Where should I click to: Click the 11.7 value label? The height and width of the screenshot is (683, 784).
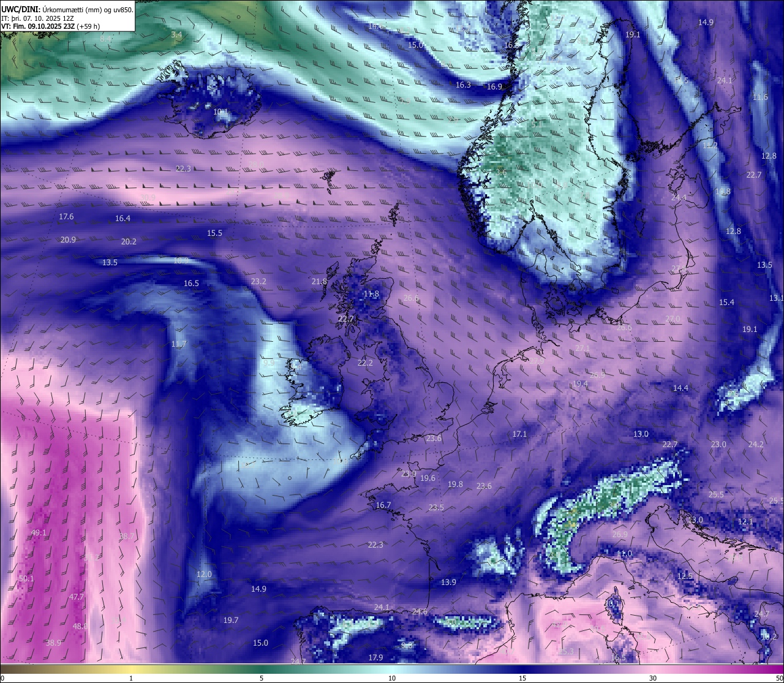click(x=179, y=344)
